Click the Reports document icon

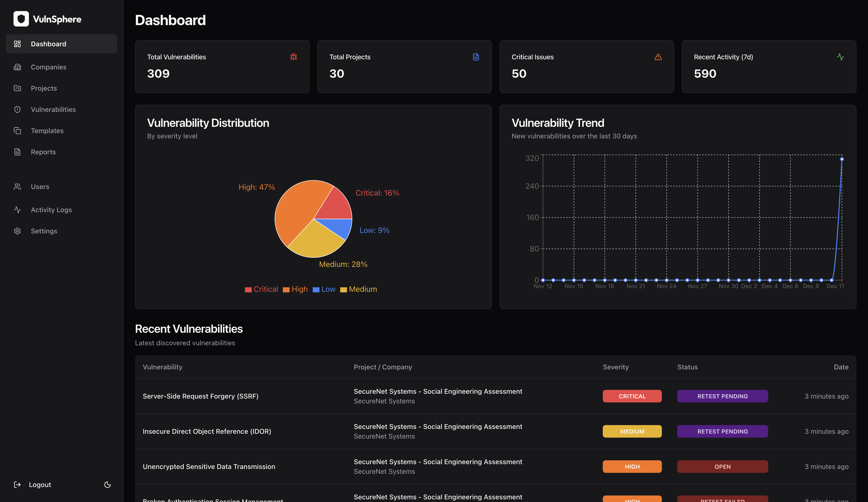[17, 152]
